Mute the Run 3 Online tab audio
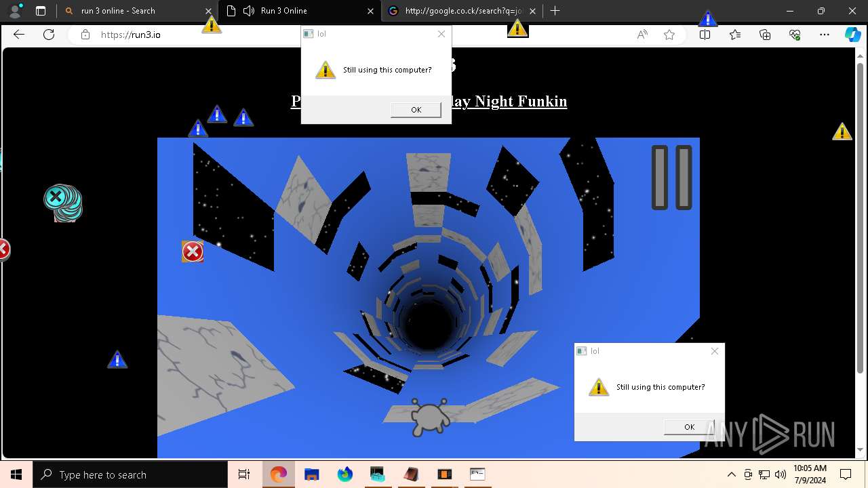 click(249, 11)
